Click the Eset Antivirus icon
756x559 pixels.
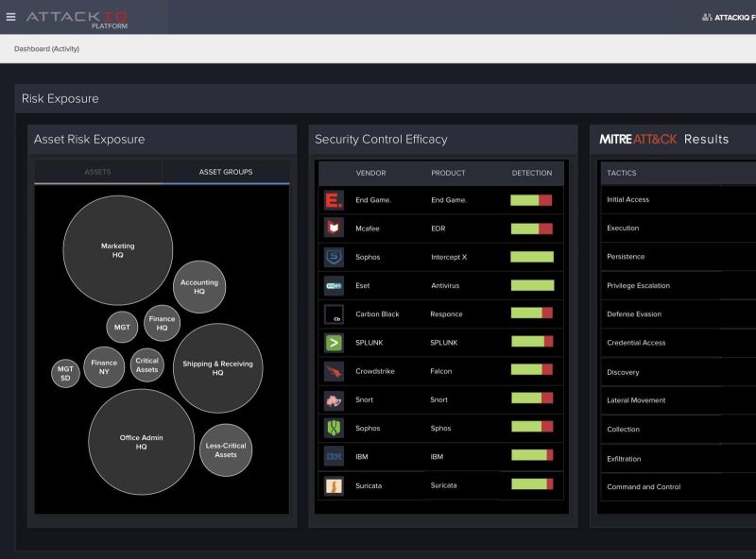[335, 285]
